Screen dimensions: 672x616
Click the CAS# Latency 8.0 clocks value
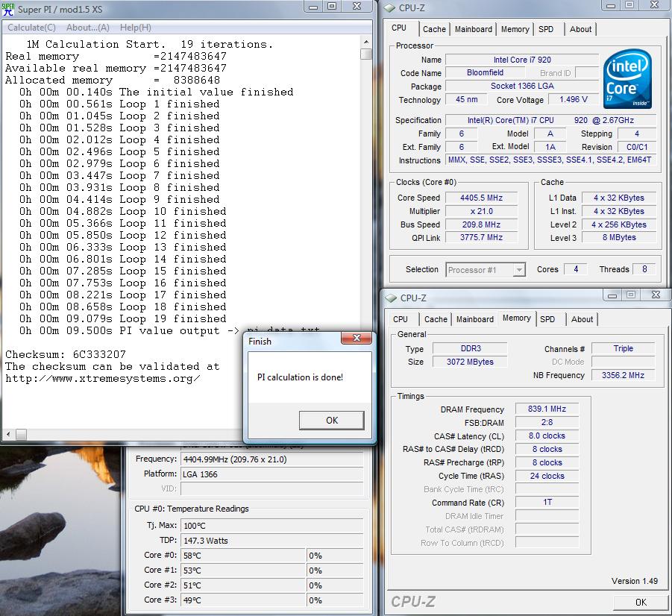pos(547,436)
